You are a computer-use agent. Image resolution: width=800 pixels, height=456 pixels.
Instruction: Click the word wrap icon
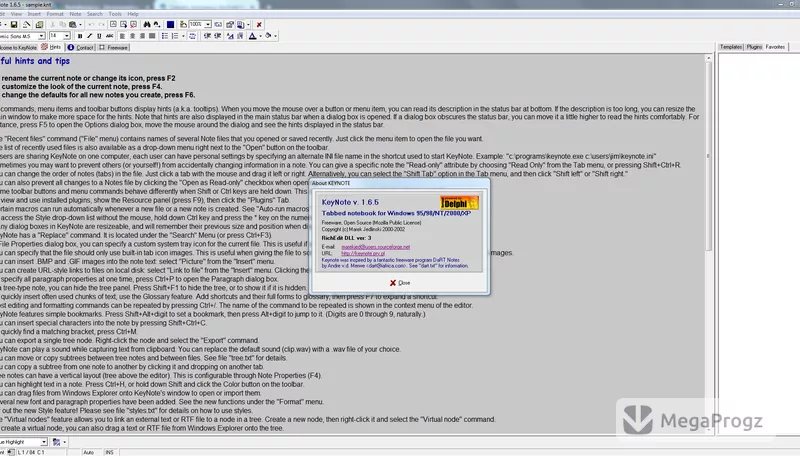pos(192,36)
